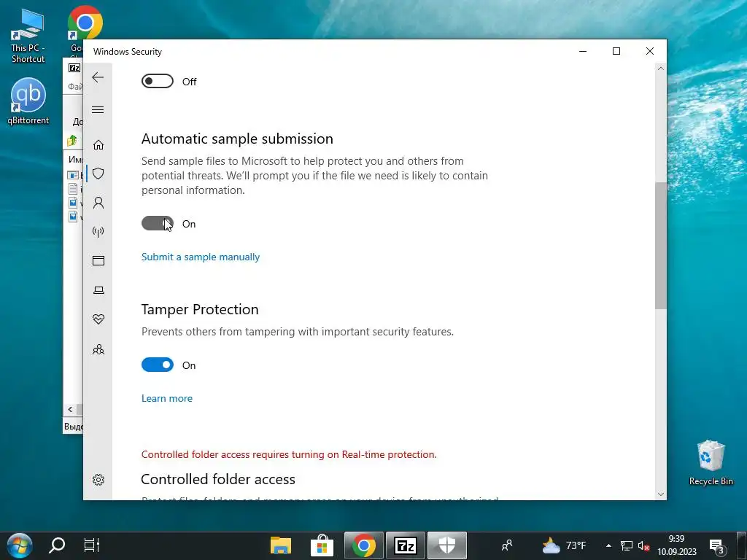Click the scrollbar down arrow

(x=660, y=494)
